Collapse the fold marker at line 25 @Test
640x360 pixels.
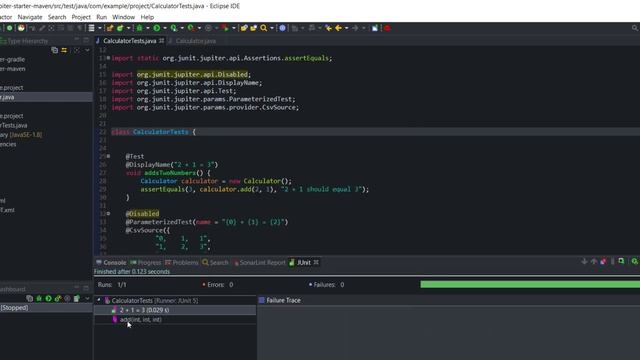pyautogui.click(x=108, y=156)
